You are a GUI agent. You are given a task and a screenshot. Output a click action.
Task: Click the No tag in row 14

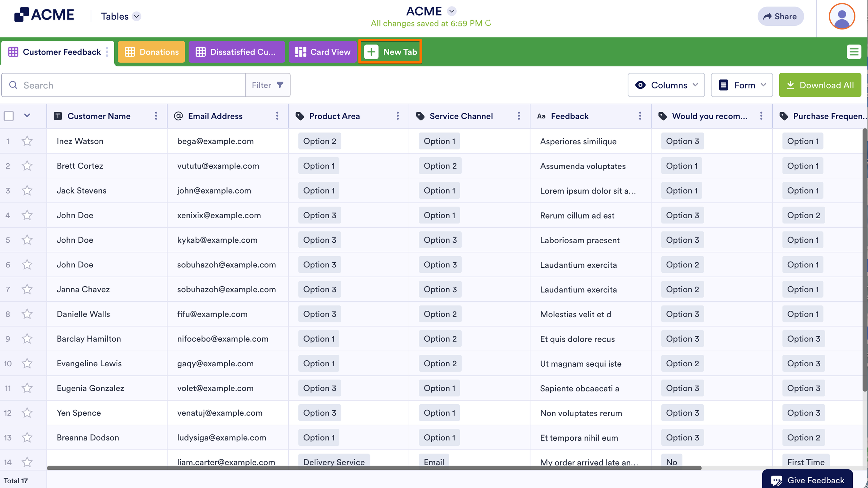pos(671,462)
